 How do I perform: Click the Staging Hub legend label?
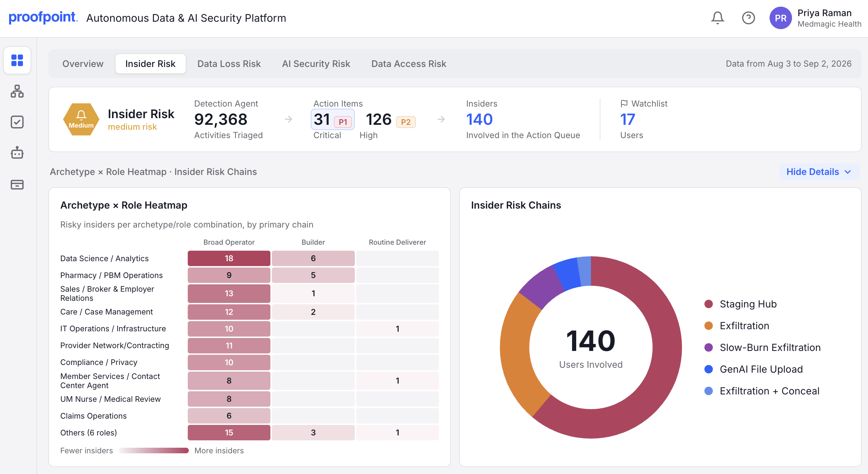click(748, 304)
